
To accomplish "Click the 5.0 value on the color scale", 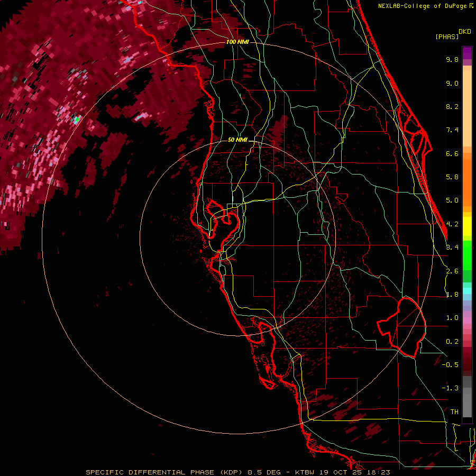I will (x=452, y=200).
